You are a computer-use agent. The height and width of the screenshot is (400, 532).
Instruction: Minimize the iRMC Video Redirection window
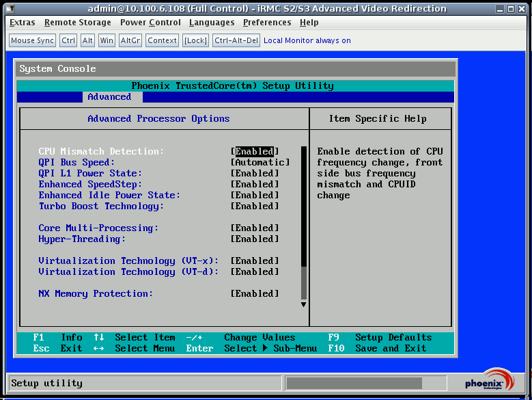tap(500, 9)
